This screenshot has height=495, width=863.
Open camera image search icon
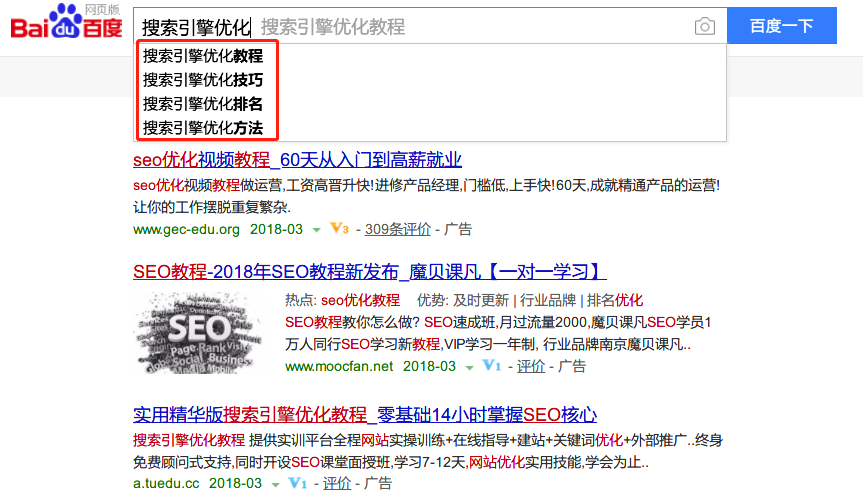pyautogui.click(x=704, y=26)
